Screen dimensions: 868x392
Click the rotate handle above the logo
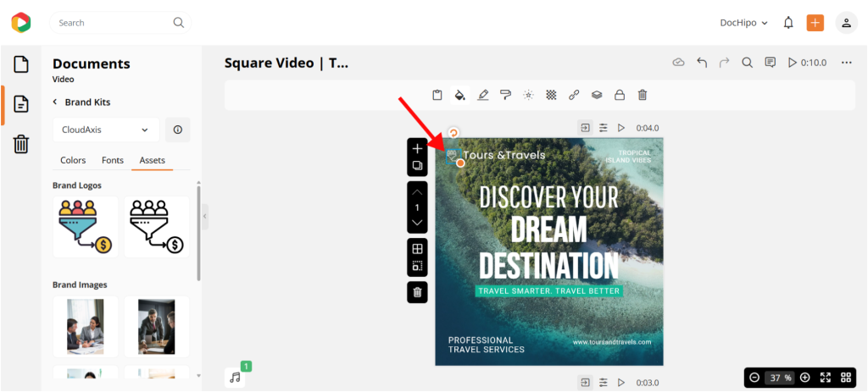point(453,133)
